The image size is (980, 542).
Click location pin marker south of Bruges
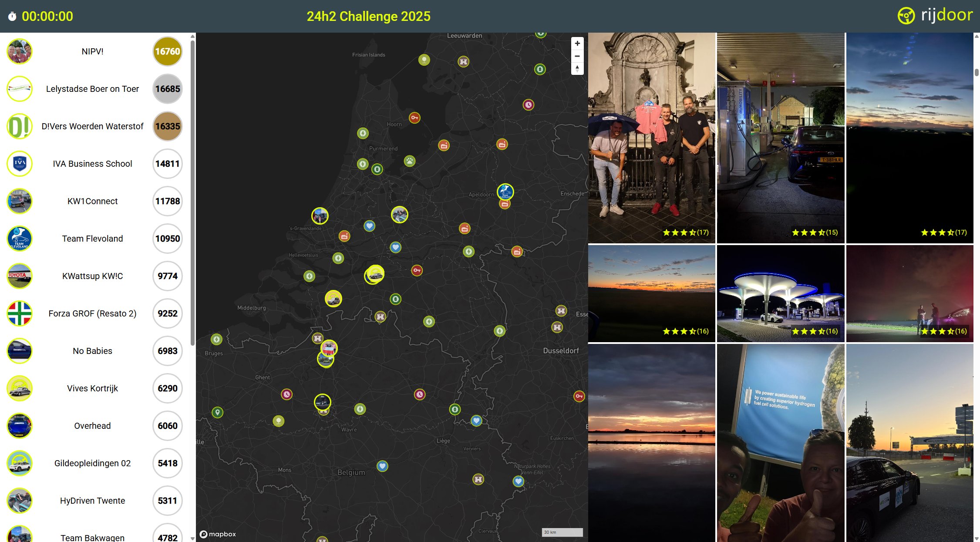click(x=217, y=412)
